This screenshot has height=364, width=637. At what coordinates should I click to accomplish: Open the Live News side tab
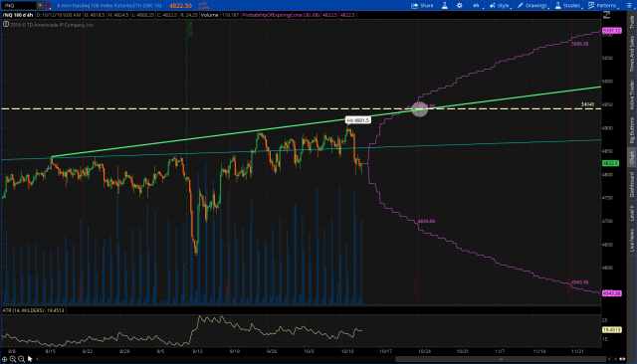point(632,241)
